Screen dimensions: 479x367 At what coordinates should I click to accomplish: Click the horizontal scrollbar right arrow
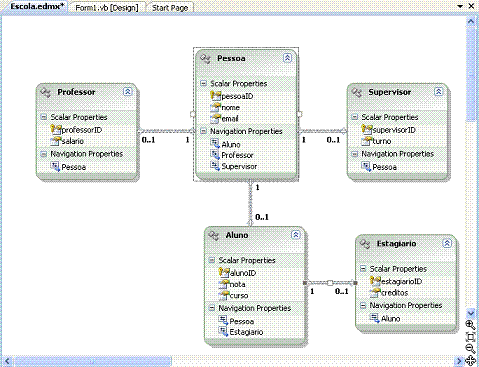(460, 361)
